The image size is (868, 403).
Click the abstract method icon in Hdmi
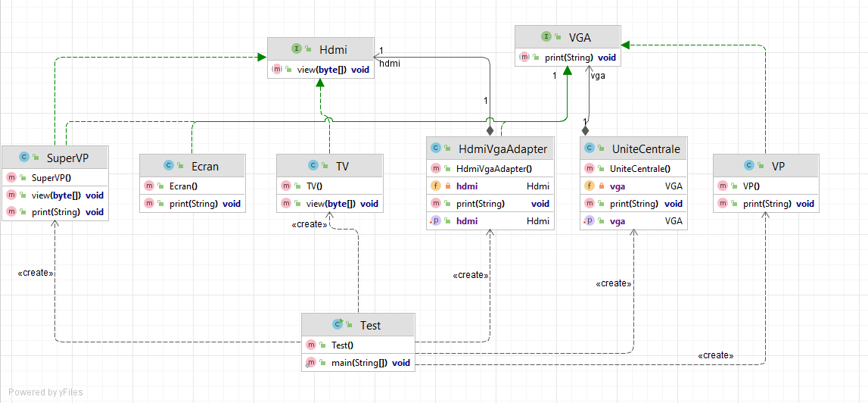(277, 69)
